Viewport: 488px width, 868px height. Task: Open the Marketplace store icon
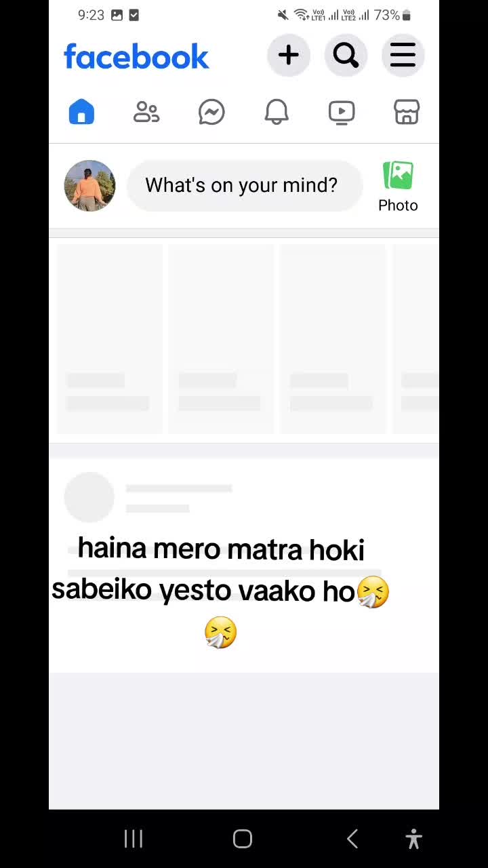pos(407,112)
